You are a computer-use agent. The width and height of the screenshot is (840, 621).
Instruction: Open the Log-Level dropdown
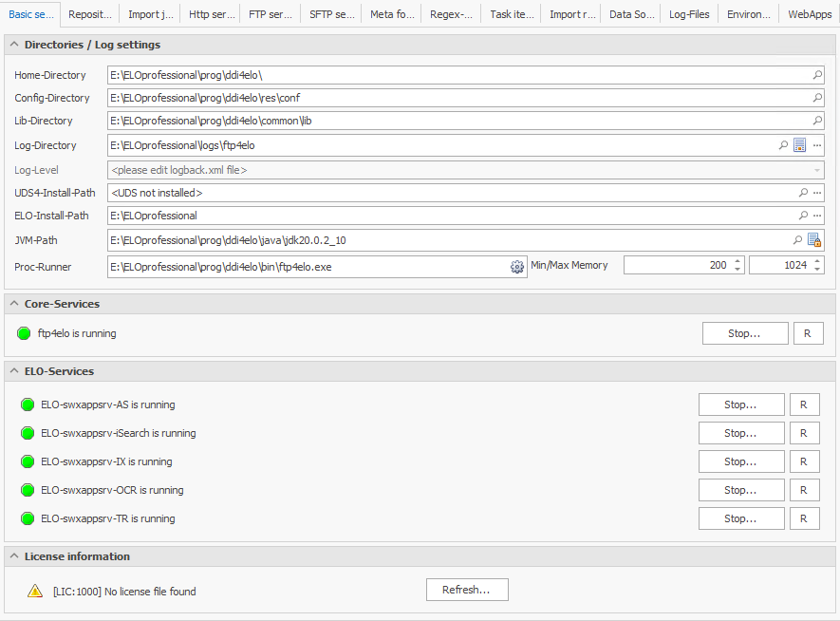817,170
